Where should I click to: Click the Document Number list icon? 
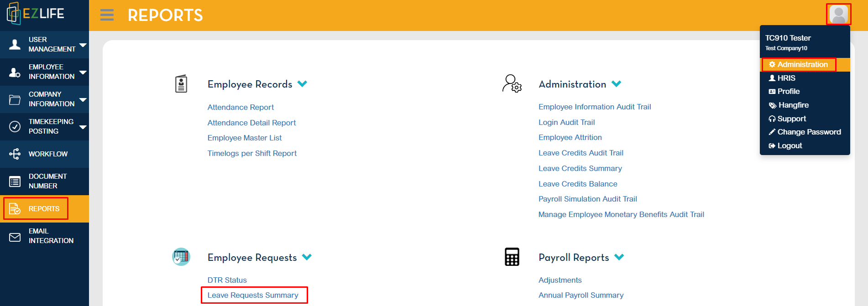click(15, 182)
